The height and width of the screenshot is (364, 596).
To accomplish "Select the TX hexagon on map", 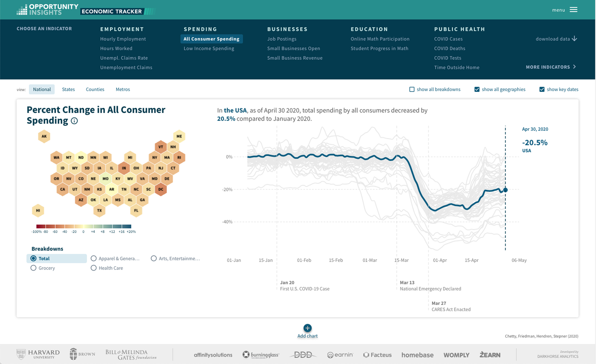I will [x=99, y=211].
